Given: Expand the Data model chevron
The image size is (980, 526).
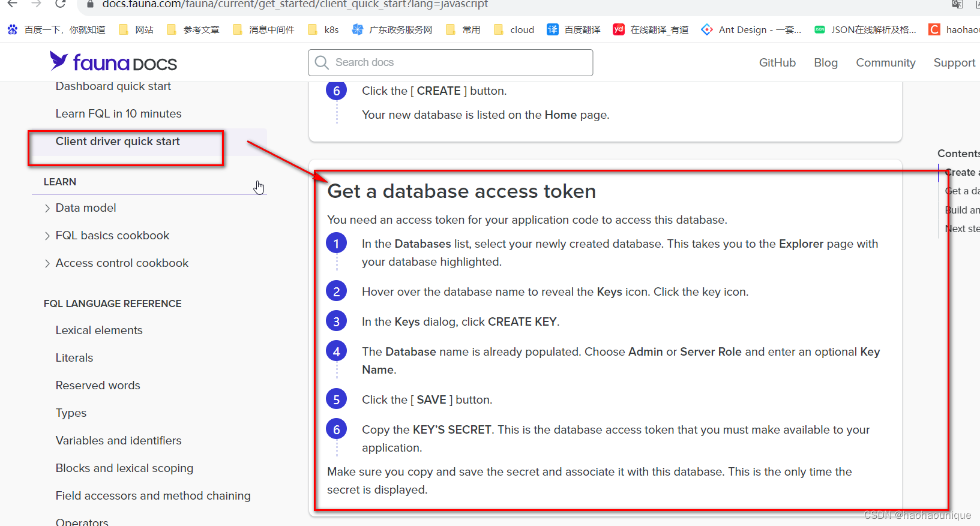Looking at the screenshot, I should click(47, 208).
